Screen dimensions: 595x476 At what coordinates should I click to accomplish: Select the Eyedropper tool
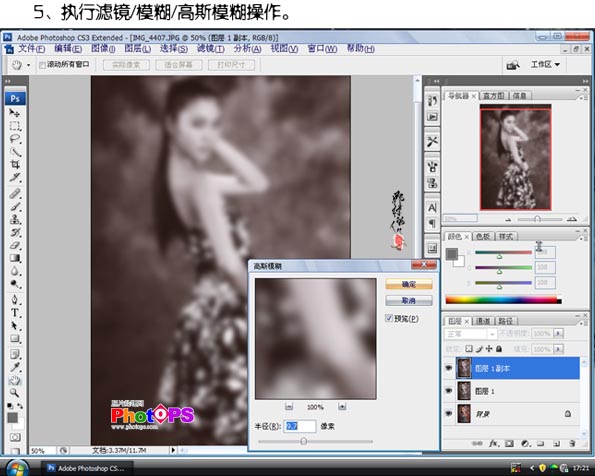(x=15, y=367)
